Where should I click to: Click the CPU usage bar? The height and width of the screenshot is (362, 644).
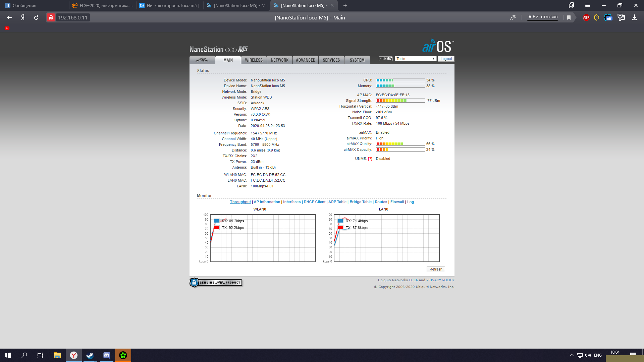point(400,80)
